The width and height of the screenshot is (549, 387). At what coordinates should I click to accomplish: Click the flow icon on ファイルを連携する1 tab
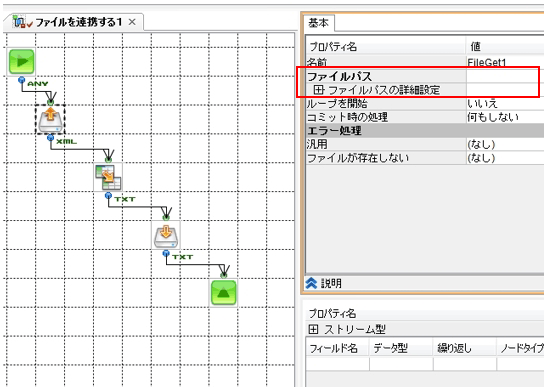click(23, 22)
